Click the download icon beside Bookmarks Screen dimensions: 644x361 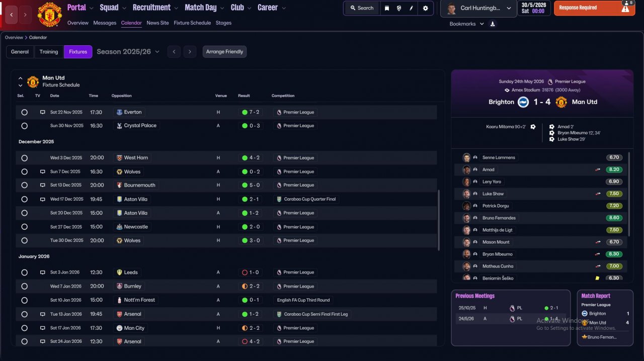(493, 24)
